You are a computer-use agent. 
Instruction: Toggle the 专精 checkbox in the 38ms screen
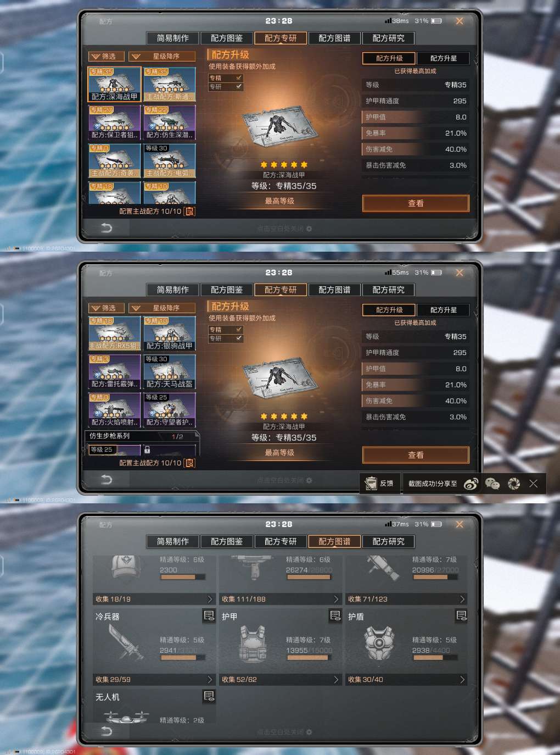pyautogui.click(x=239, y=78)
